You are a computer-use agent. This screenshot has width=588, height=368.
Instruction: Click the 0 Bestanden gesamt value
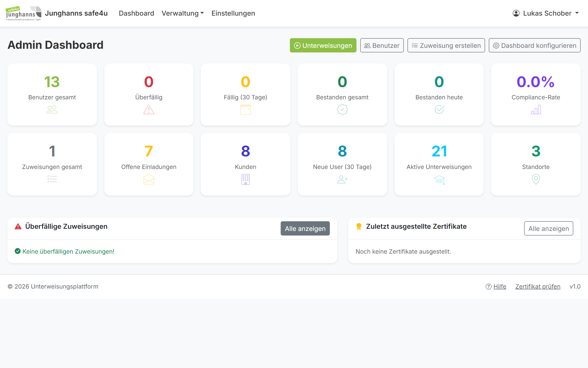click(x=342, y=82)
